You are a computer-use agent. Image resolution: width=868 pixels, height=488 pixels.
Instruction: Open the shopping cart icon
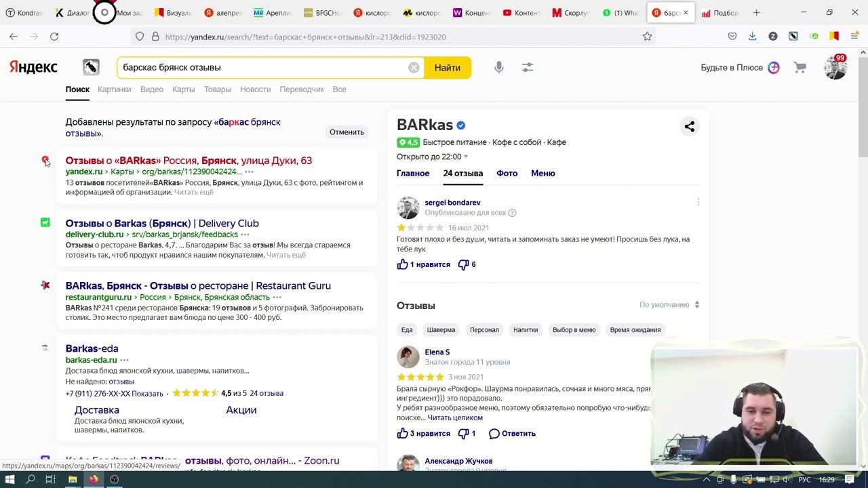800,68
